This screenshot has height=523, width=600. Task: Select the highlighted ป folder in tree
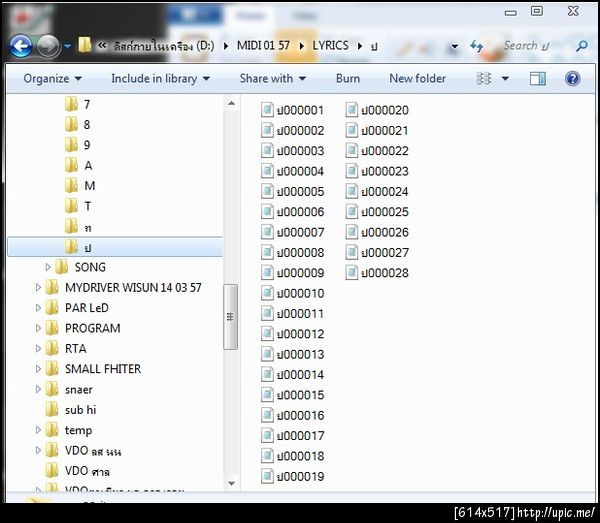(115, 247)
